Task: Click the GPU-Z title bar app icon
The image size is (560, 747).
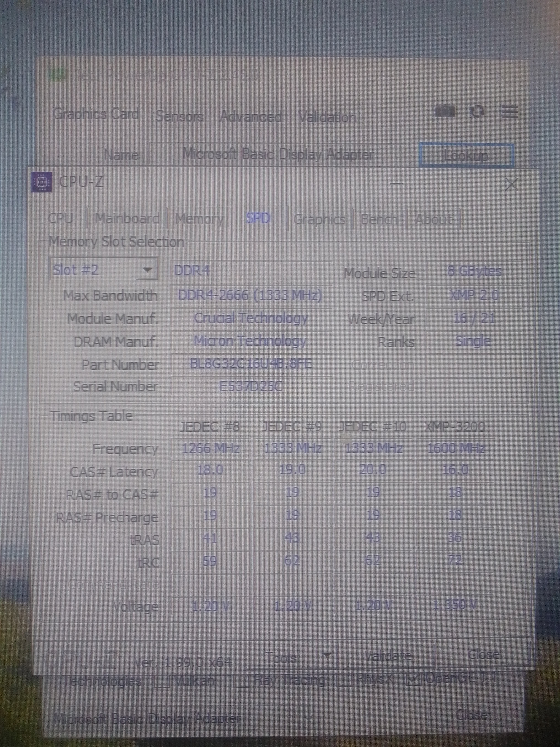Action: [59, 75]
